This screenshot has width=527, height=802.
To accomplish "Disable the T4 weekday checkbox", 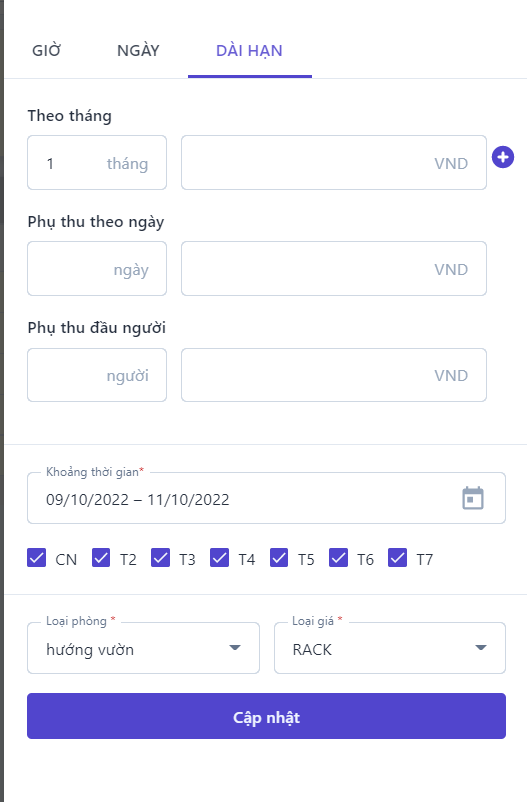I will 219,558.
